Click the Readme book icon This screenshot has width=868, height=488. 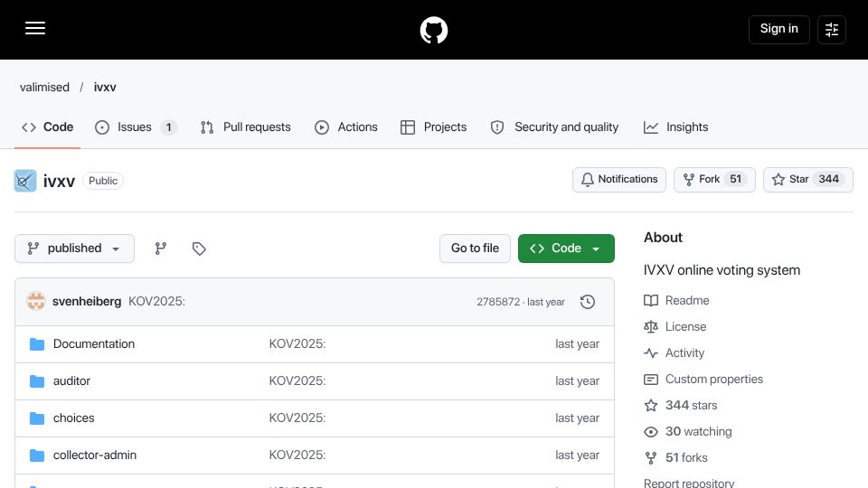point(651,300)
